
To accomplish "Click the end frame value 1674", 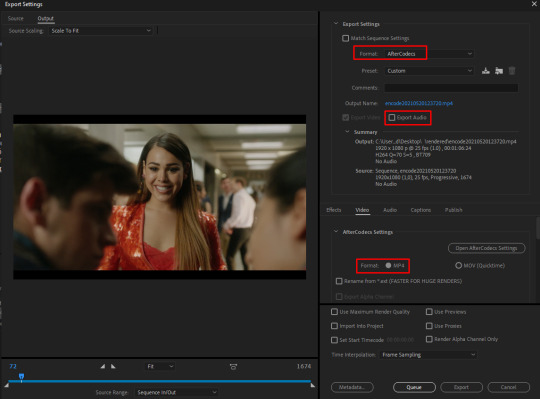I will coord(304,366).
